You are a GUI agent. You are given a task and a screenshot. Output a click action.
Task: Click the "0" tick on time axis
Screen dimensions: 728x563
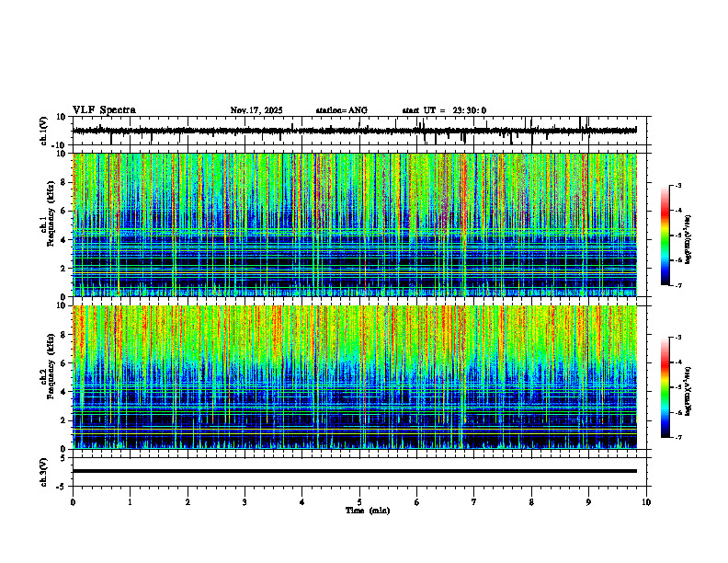[73, 502]
